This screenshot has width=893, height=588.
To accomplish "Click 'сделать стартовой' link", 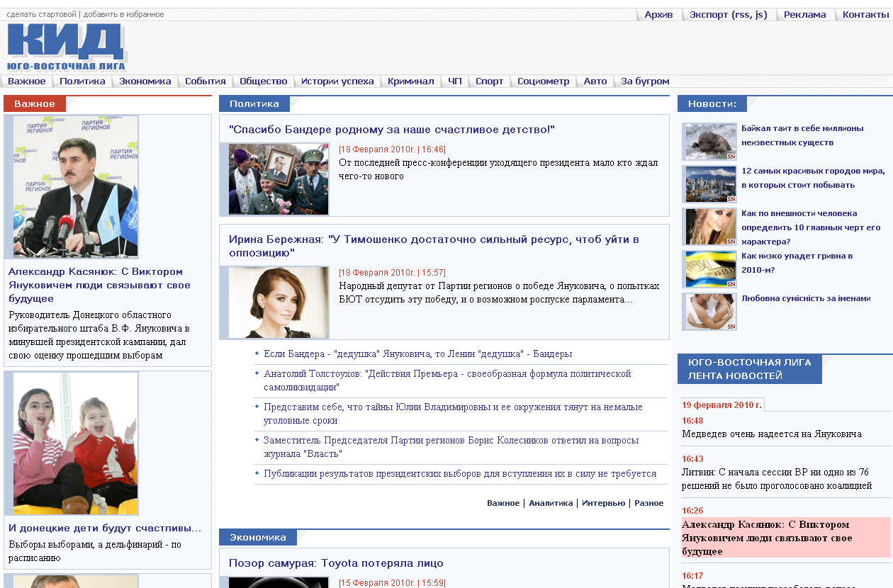I will [x=41, y=14].
